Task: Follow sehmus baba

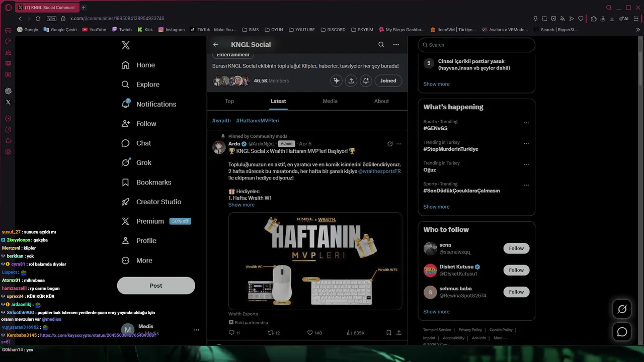Action: pos(516,292)
